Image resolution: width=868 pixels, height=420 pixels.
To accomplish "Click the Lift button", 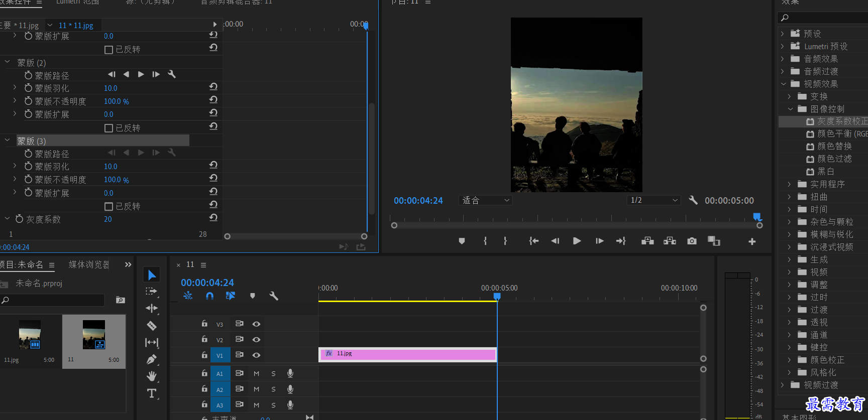I will point(647,241).
